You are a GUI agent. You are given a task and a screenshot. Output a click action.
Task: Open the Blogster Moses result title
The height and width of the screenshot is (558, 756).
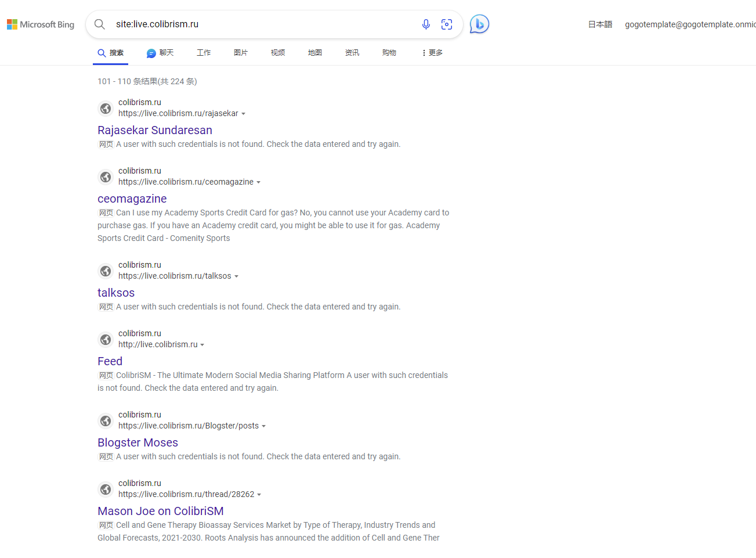(138, 442)
